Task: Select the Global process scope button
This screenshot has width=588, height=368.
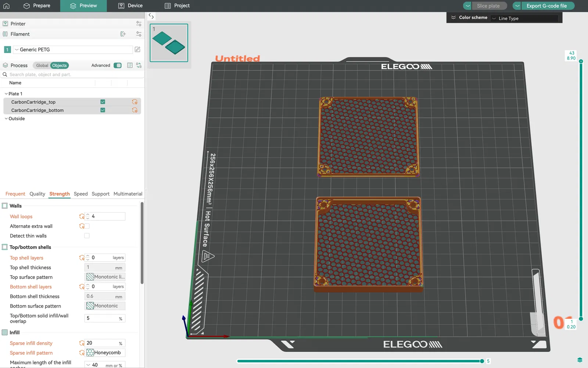Action: (42, 66)
